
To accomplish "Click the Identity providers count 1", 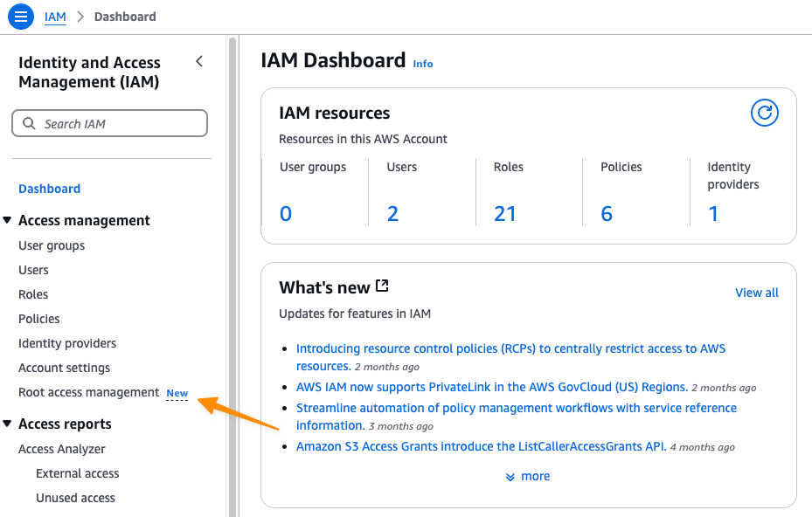I will (713, 213).
